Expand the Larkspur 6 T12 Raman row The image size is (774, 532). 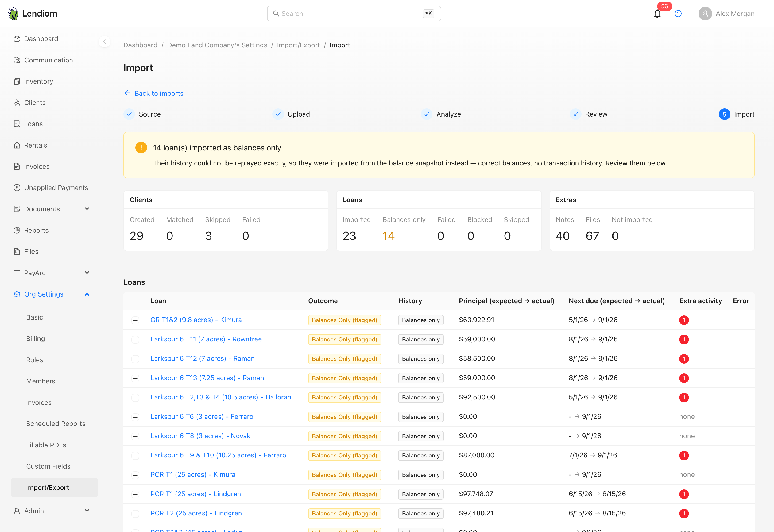coord(135,359)
